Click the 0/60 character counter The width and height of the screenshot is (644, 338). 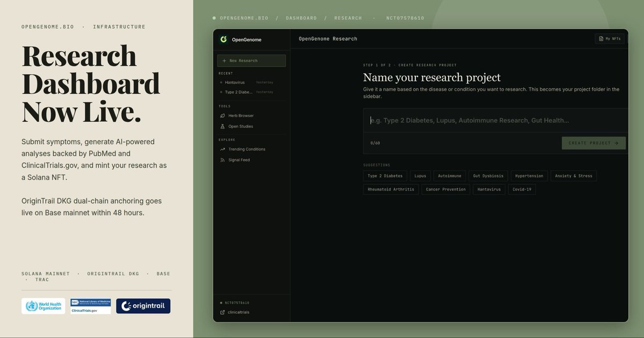coord(375,143)
